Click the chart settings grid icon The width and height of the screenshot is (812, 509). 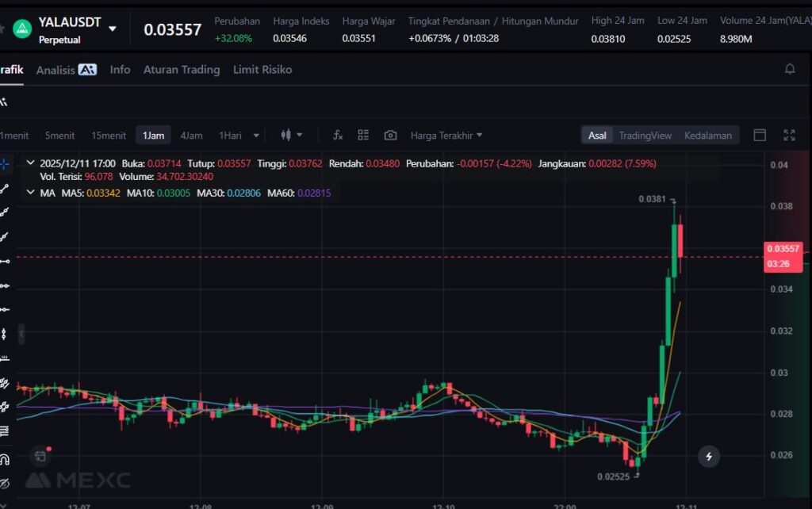[x=363, y=136]
